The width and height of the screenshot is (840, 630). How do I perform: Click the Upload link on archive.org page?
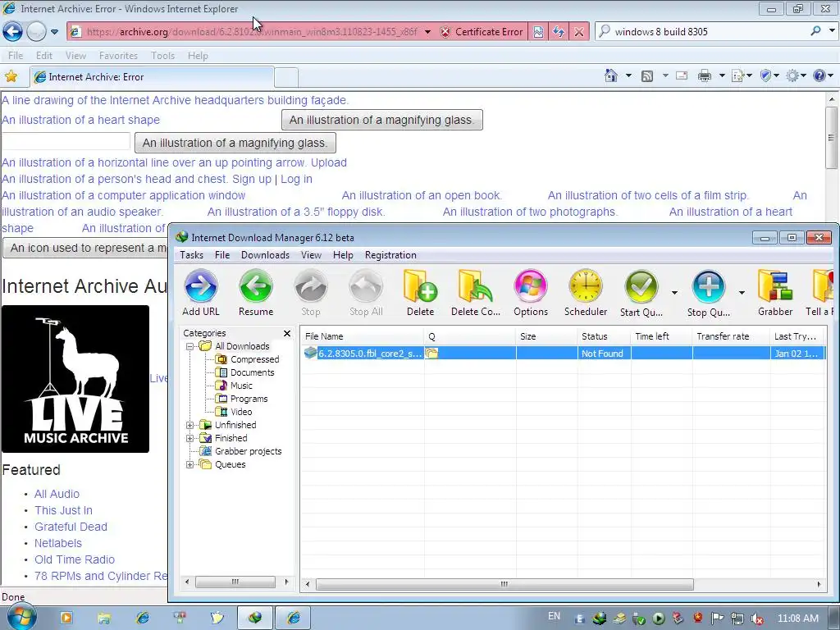(x=329, y=162)
